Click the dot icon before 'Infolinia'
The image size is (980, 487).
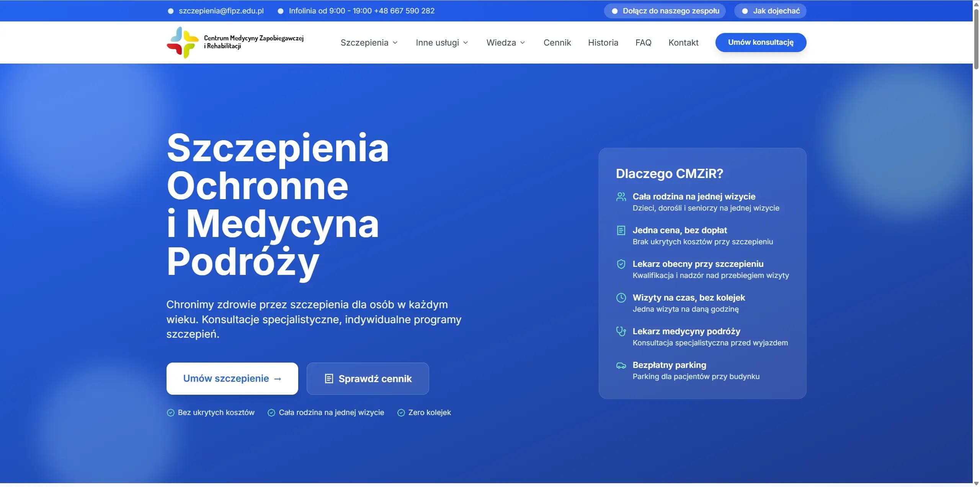point(281,11)
